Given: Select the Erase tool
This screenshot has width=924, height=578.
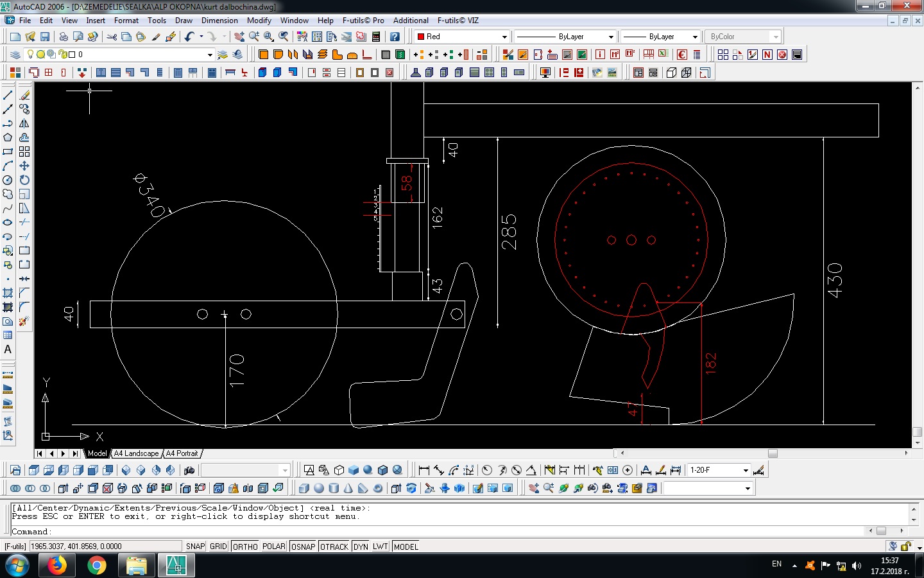Looking at the screenshot, I should click(24, 95).
